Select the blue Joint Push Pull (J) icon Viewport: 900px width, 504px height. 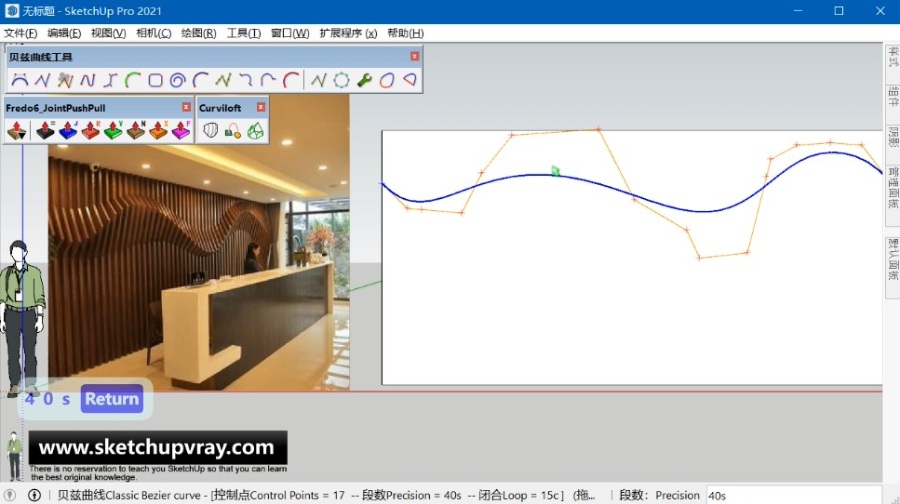pyautogui.click(x=68, y=131)
